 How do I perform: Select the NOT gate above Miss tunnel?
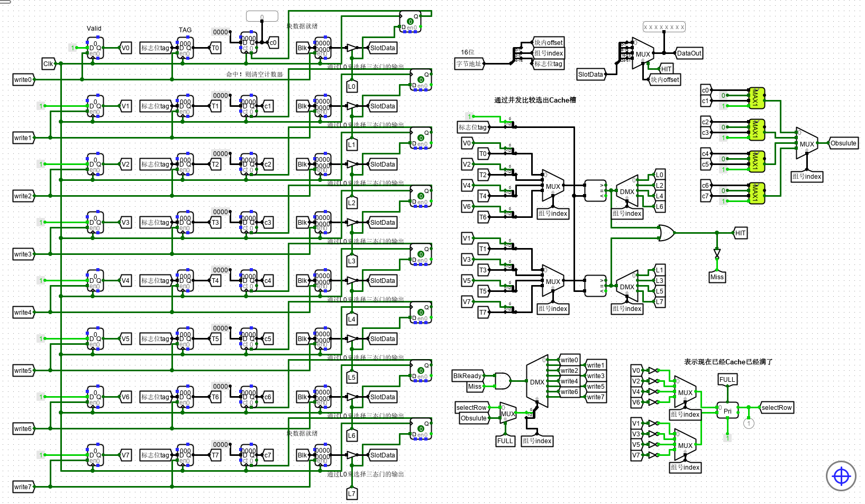tap(717, 254)
